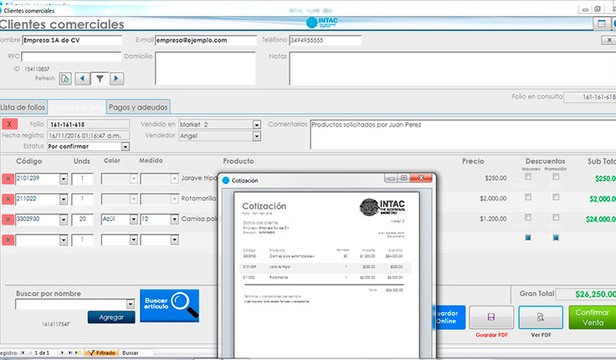The height and width of the screenshot is (360, 616).
Task: Click the new record navigator icon
Action: click(x=77, y=353)
